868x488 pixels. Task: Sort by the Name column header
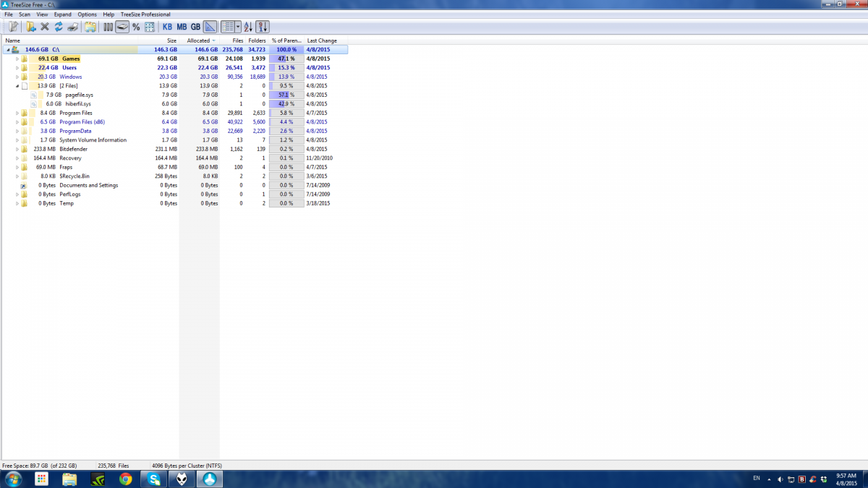[x=70, y=40]
